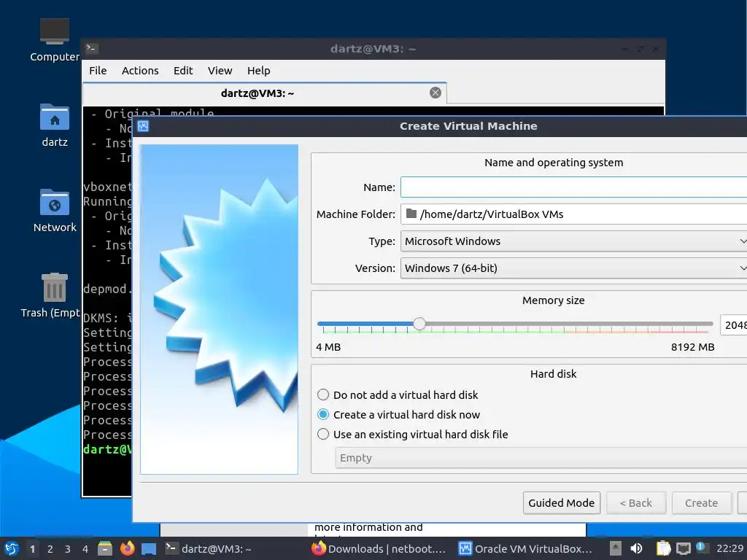Launch the file manager from the taskbar

105,548
